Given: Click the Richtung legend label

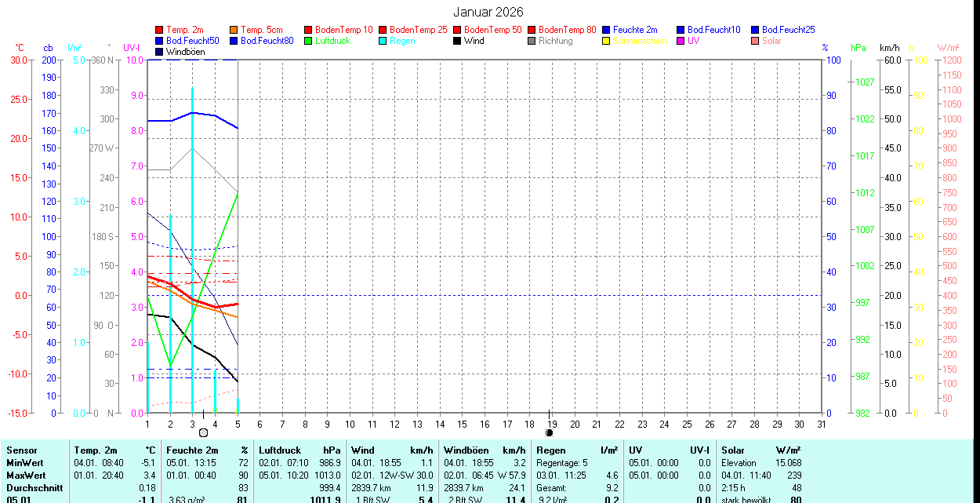Looking at the screenshot, I should [556, 41].
